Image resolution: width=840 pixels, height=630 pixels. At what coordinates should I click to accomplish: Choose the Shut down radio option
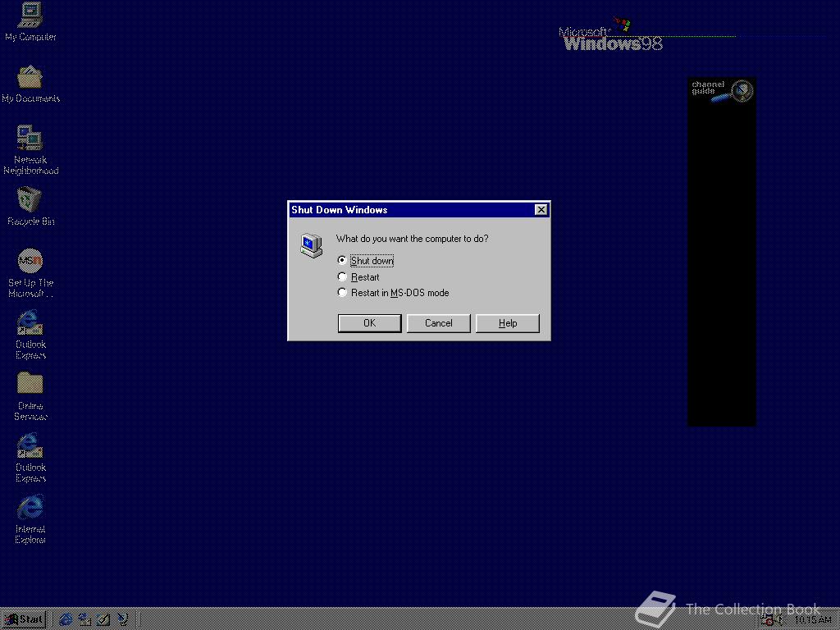[367, 260]
